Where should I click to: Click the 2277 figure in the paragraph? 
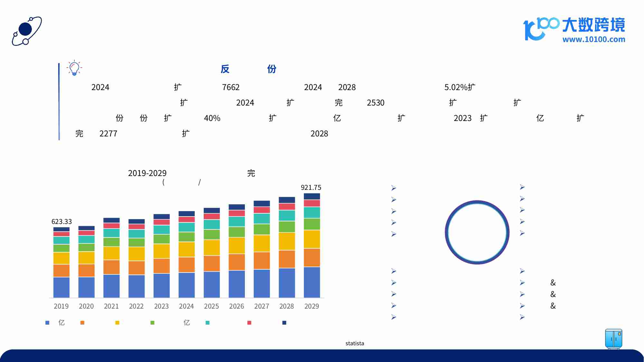[x=108, y=134]
